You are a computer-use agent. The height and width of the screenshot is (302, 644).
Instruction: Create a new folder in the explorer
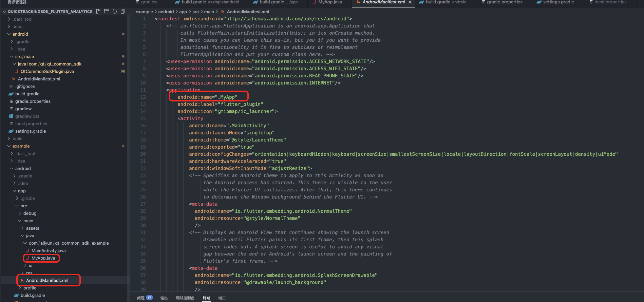pyautogui.click(x=107, y=12)
